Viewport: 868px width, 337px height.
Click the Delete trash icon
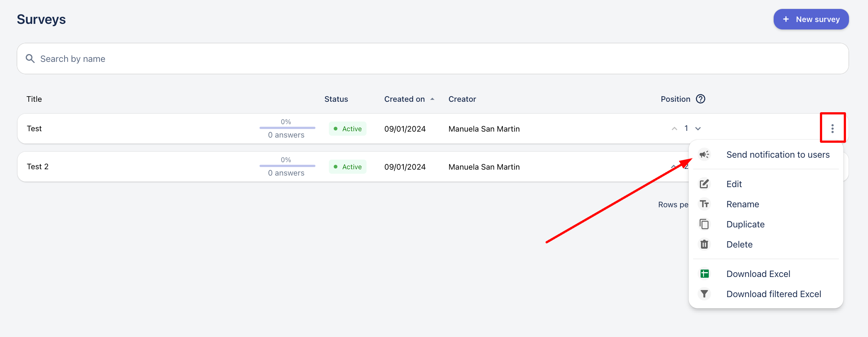tap(704, 244)
